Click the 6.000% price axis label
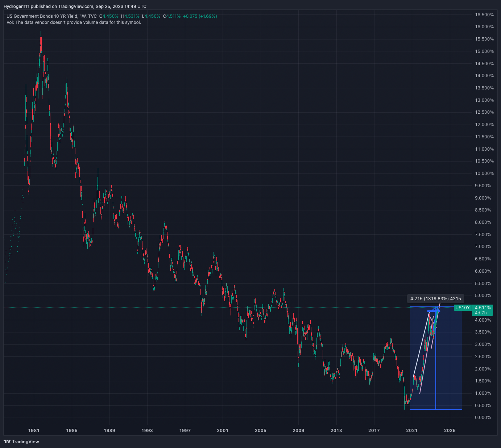Viewport: 501px width, 448px height. [x=483, y=271]
